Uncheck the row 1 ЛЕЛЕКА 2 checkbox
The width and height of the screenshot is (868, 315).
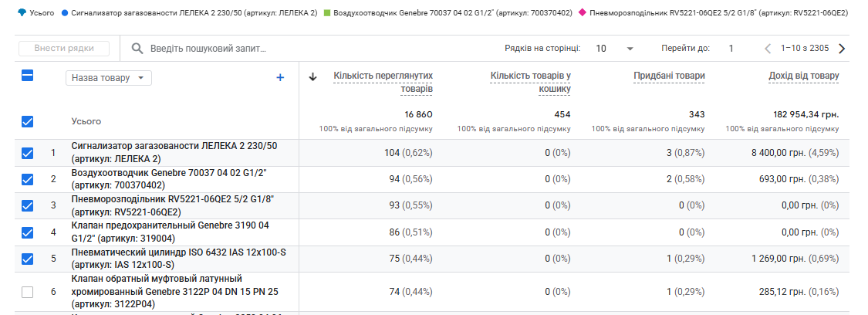(x=27, y=154)
